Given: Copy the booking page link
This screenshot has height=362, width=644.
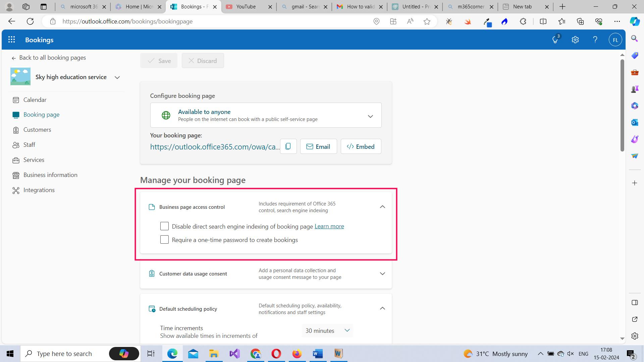Looking at the screenshot, I should (x=288, y=146).
